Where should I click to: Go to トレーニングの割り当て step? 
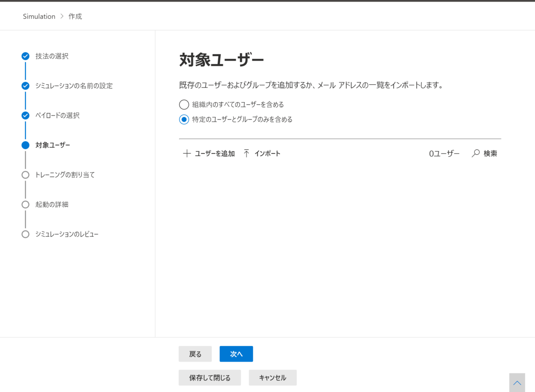65,175
